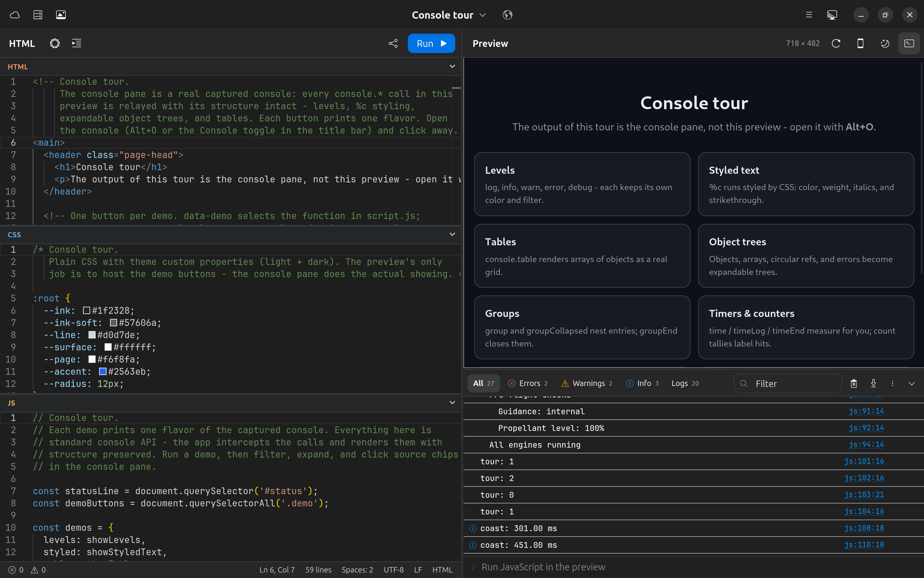Filter console by Logs
This screenshot has height=578, width=924.
click(685, 383)
